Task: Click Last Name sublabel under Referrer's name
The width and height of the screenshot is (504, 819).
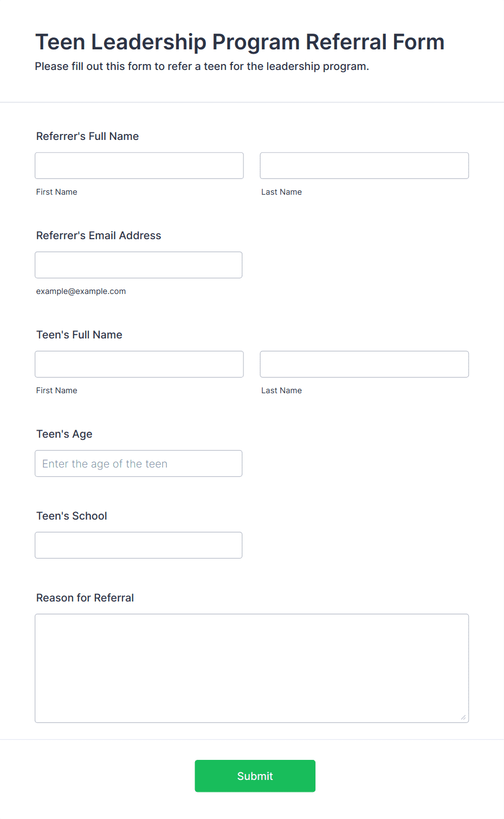Action: (x=282, y=192)
